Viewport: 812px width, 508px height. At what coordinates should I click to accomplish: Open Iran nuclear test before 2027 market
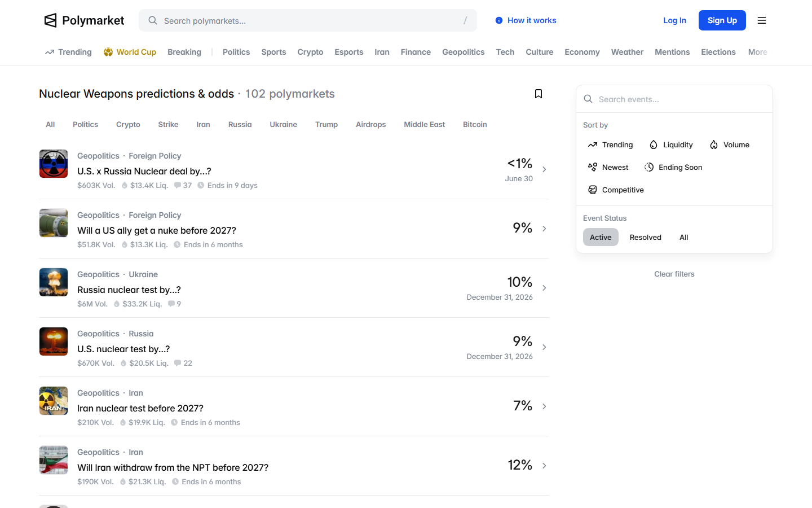(140, 408)
